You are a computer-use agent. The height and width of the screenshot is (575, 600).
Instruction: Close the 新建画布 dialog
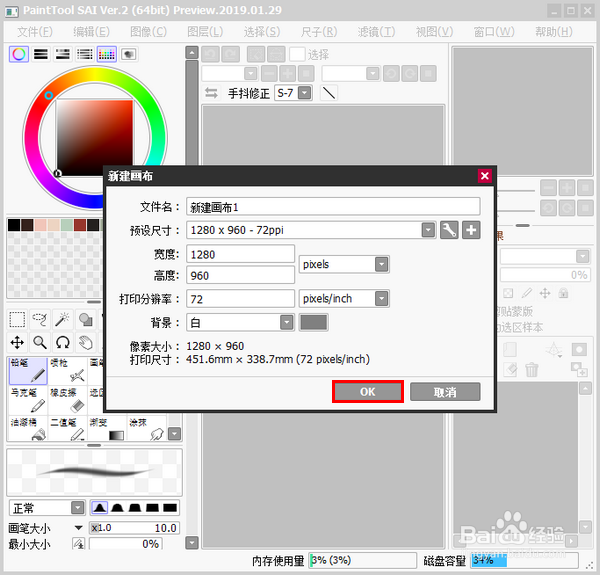485,176
